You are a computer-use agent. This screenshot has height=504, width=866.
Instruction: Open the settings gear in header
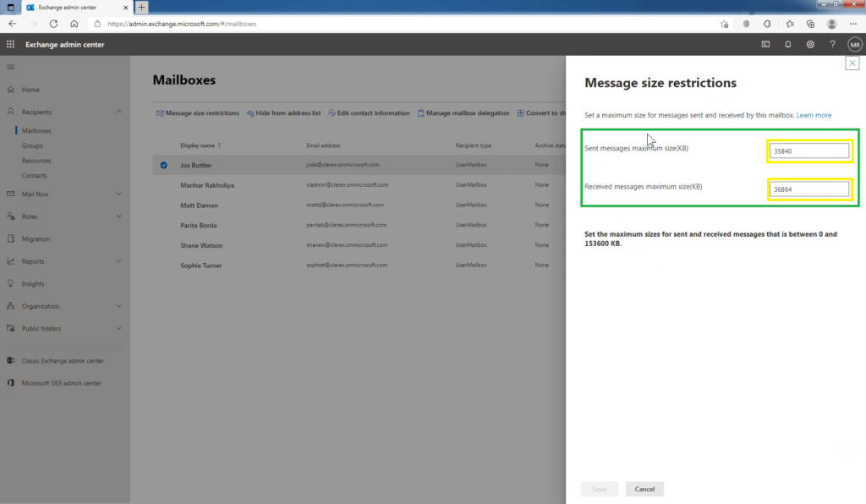810,44
